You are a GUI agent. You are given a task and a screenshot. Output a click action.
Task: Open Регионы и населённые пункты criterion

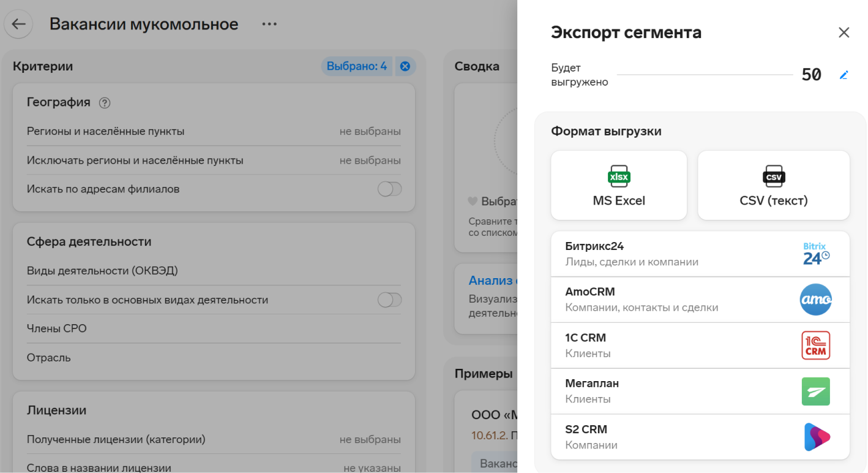214,131
